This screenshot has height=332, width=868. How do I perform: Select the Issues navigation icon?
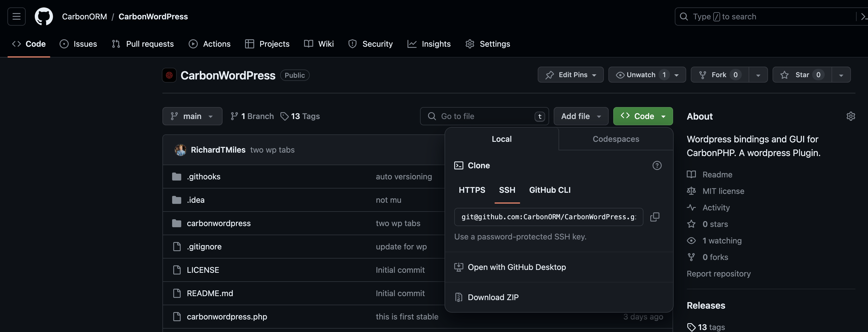coord(64,44)
